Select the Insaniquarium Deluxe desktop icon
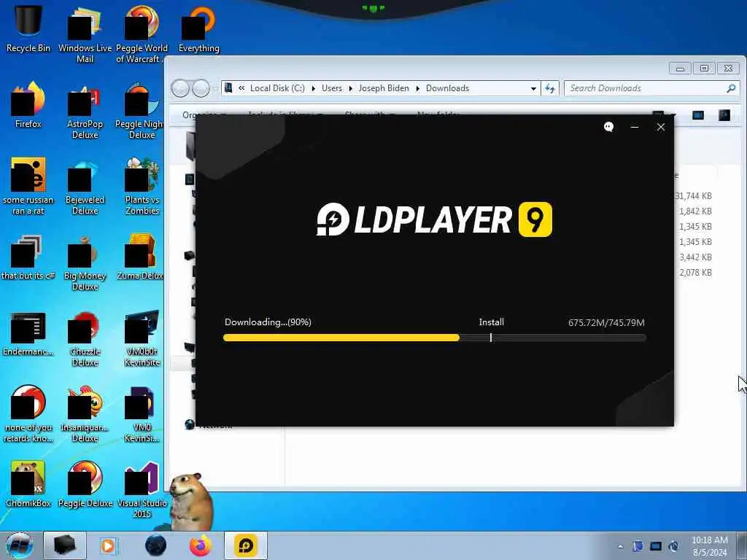 (85, 414)
